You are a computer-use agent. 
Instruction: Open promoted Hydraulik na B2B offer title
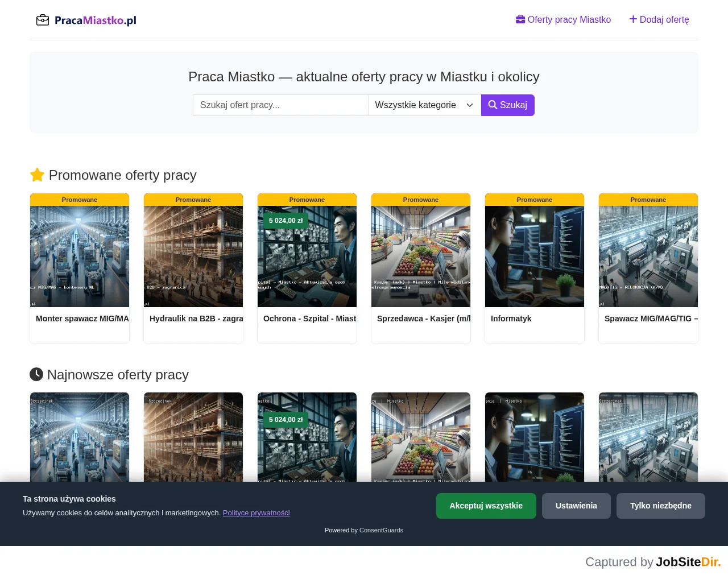tap(196, 319)
